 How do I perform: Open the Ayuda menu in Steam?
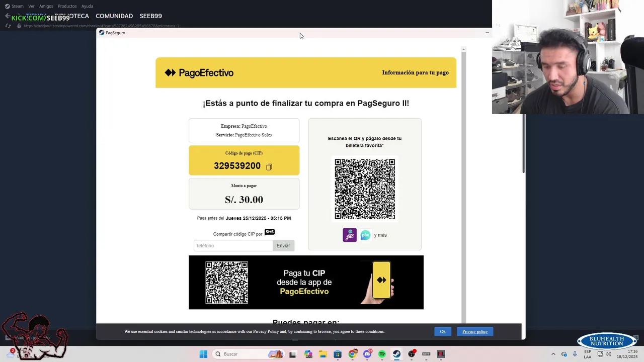click(87, 6)
